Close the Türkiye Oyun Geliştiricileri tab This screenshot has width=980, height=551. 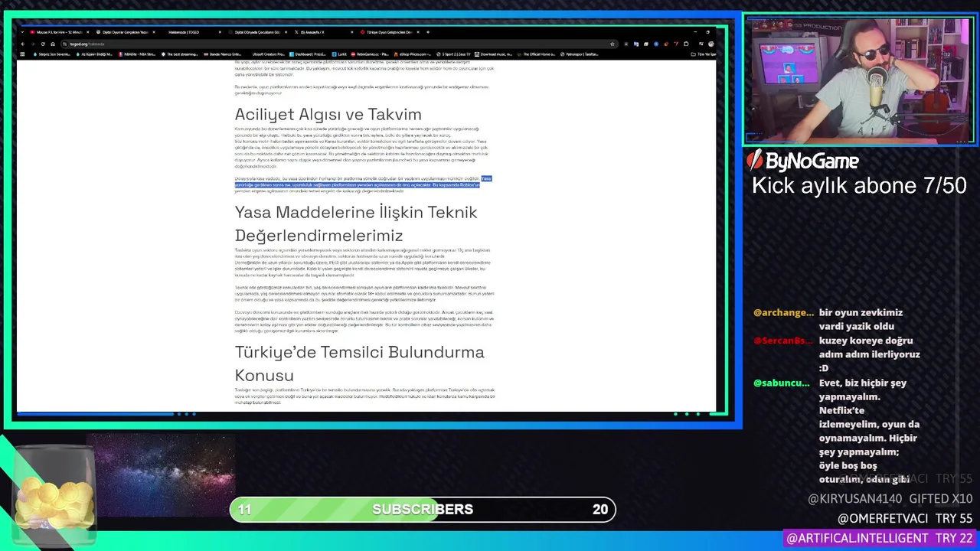pos(418,32)
